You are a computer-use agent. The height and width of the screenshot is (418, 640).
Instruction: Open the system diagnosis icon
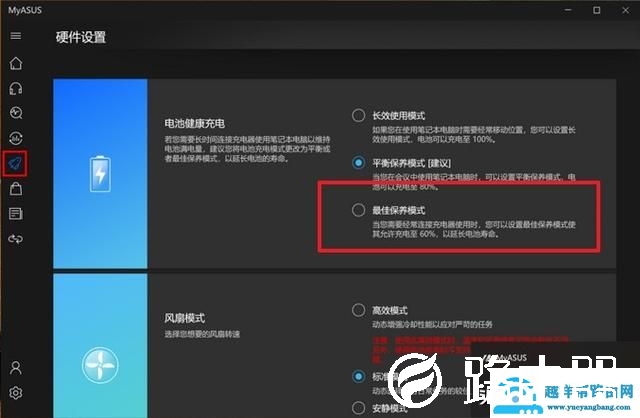[16, 113]
